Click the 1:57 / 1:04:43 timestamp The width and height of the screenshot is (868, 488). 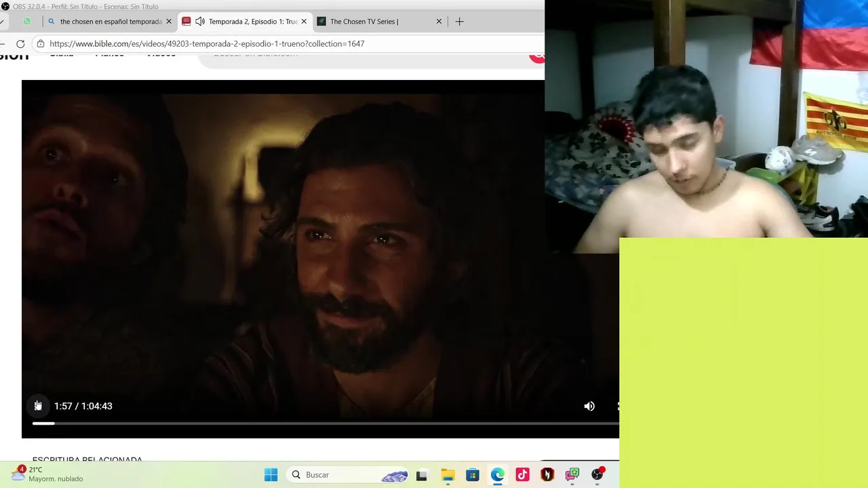point(83,406)
